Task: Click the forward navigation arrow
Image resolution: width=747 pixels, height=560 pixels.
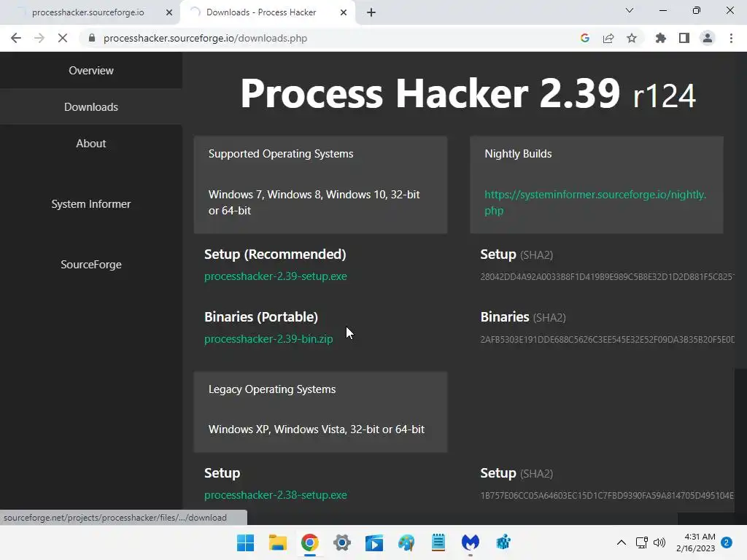Action: click(x=39, y=38)
